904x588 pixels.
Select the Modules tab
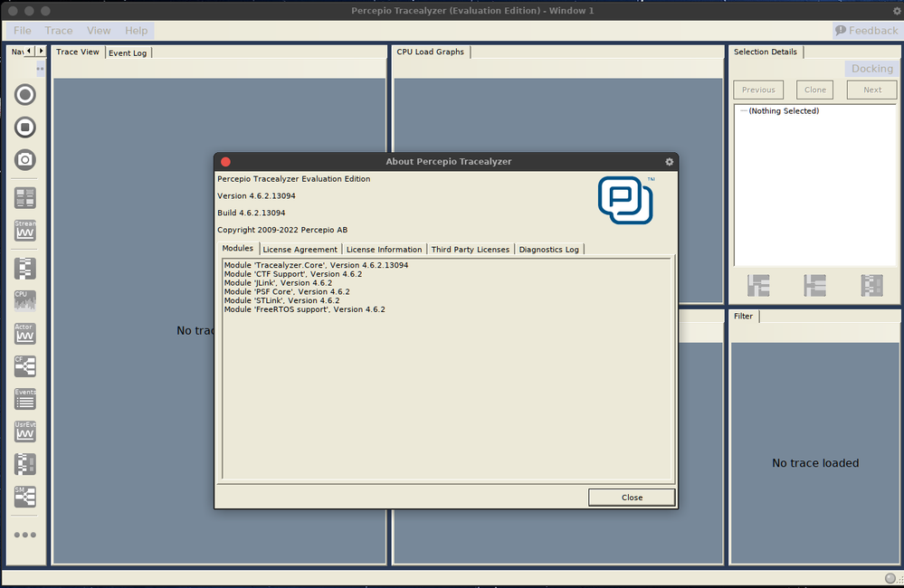pos(237,249)
